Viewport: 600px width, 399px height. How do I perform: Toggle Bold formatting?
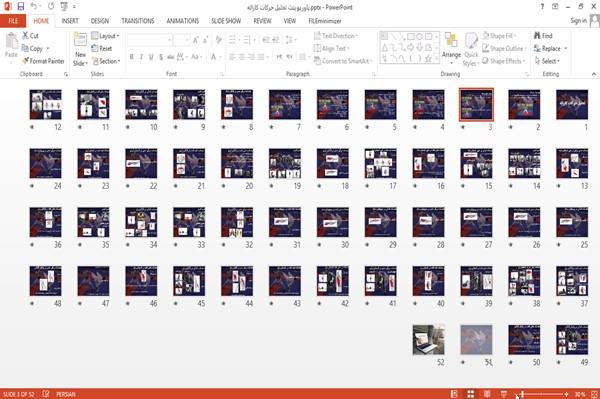coord(132,57)
